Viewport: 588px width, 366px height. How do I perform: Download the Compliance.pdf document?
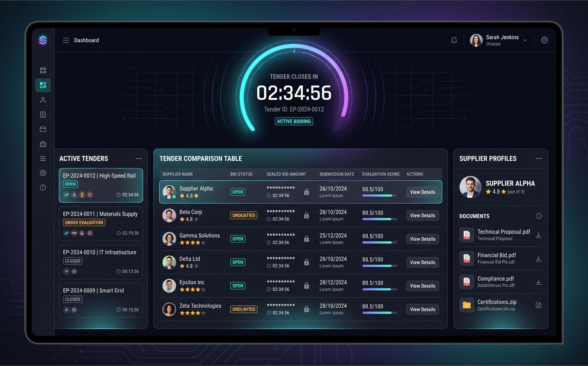(538, 282)
